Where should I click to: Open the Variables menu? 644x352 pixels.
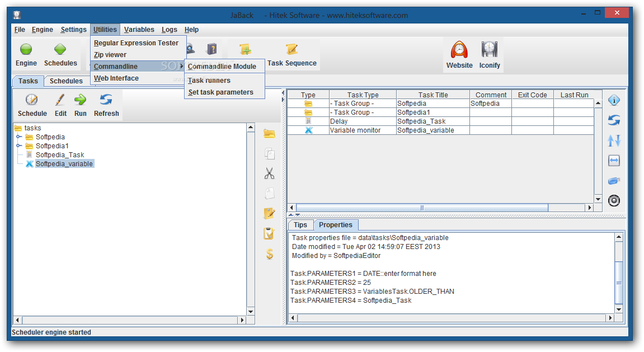(x=139, y=30)
